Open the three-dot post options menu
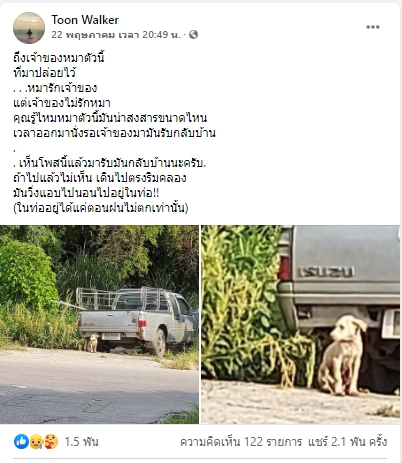The width and height of the screenshot is (402, 463). 373,27
